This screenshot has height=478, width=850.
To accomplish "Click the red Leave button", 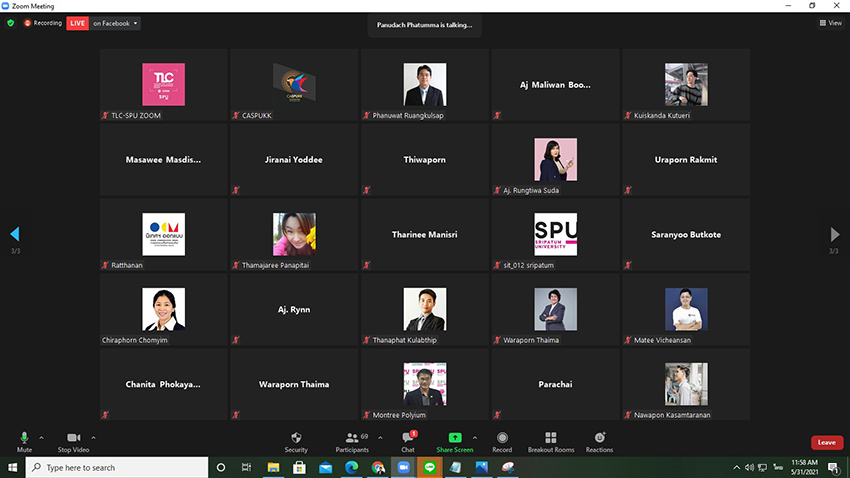I will (x=826, y=442).
